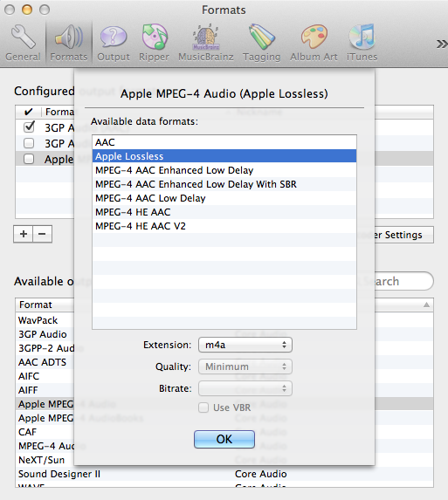The image size is (448, 500).
Task: Confirm the dialog with OK
Action: (x=224, y=439)
